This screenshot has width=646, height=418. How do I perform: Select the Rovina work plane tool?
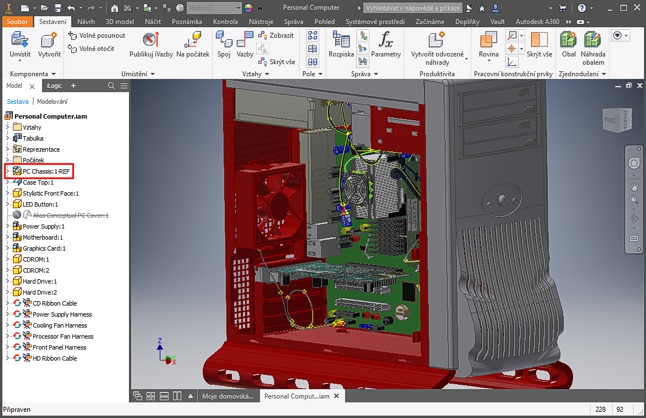[487, 45]
